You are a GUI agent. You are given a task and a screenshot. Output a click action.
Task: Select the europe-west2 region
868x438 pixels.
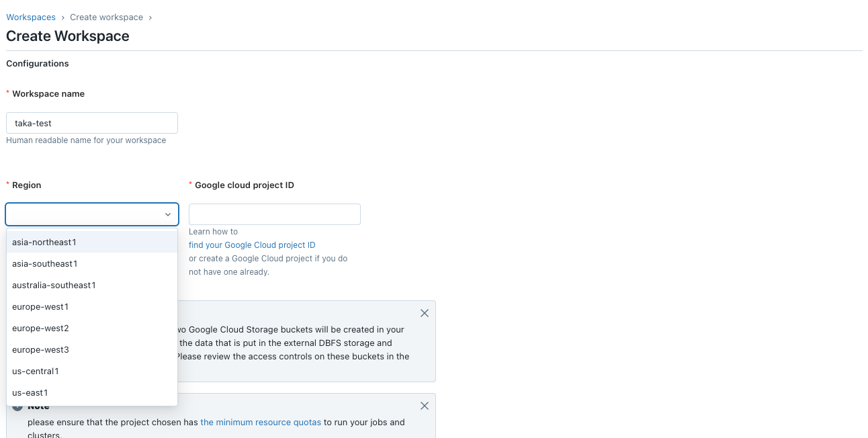coord(39,328)
